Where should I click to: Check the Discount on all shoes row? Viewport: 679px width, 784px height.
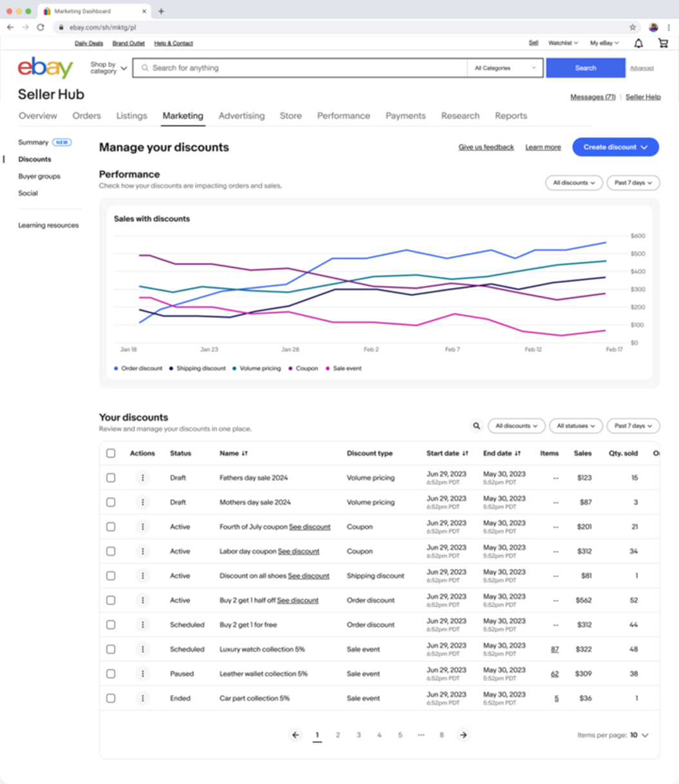coord(111,576)
